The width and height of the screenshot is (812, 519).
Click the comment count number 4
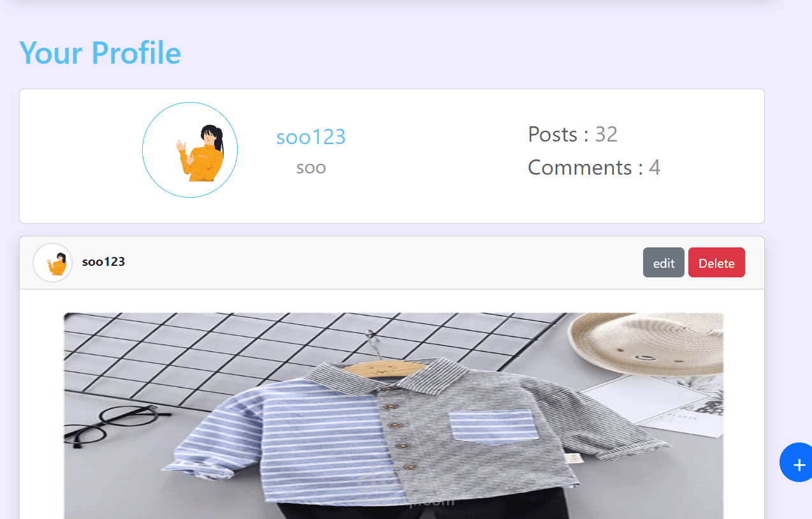pyautogui.click(x=655, y=168)
